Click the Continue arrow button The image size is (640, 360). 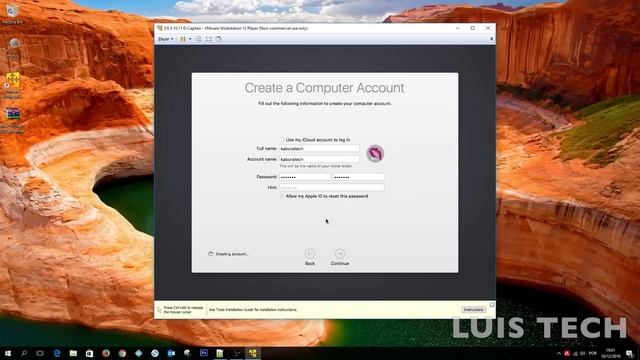340,254
